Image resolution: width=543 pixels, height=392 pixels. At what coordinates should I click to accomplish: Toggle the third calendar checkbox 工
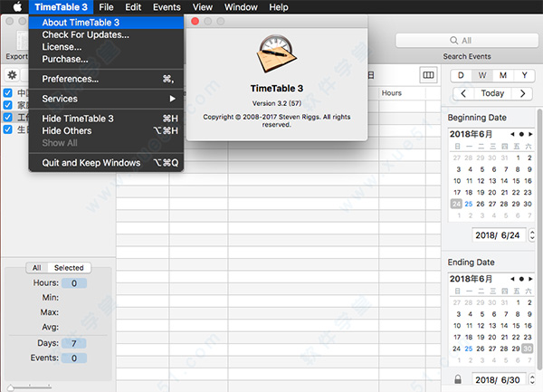pyautogui.click(x=7, y=117)
